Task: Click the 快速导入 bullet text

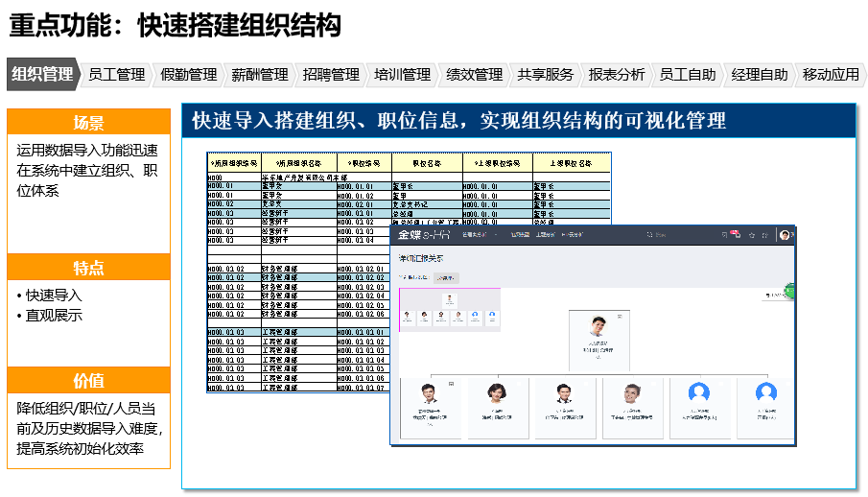Action: (x=54, y=296)
